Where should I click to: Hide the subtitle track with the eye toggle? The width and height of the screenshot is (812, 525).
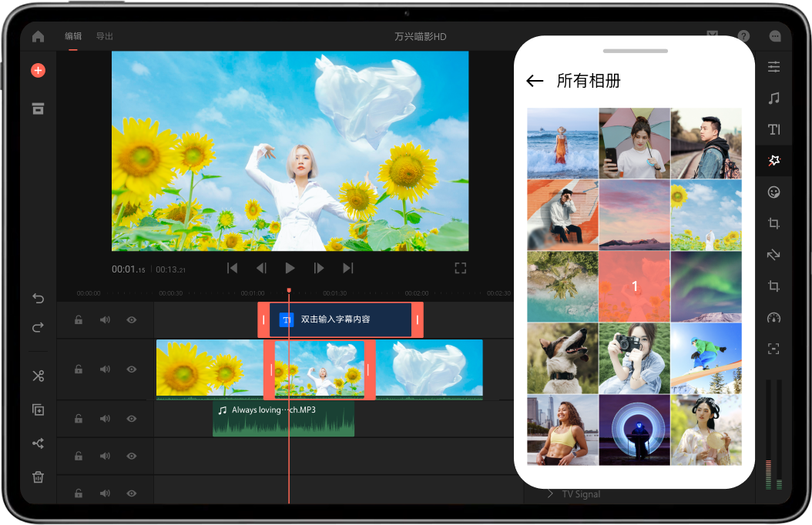tap(132, 319)
